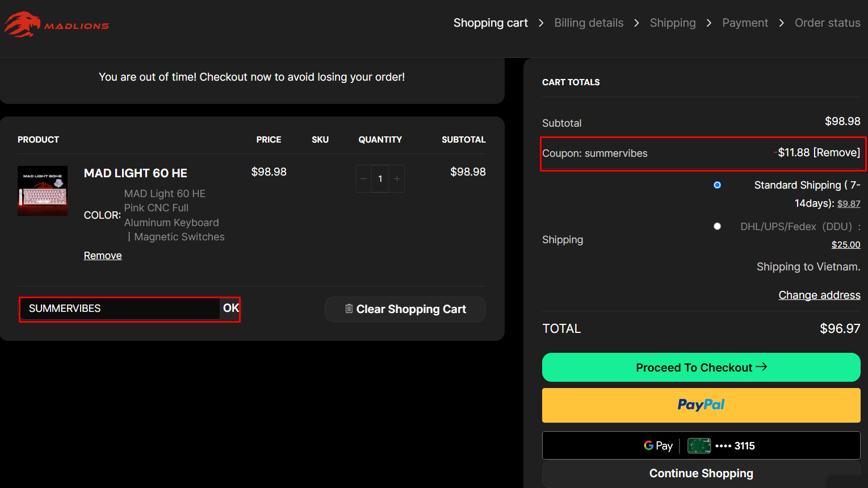This screenshot has height=488, width=868.
Task: Click the coupon code input field
Action: 120,308
